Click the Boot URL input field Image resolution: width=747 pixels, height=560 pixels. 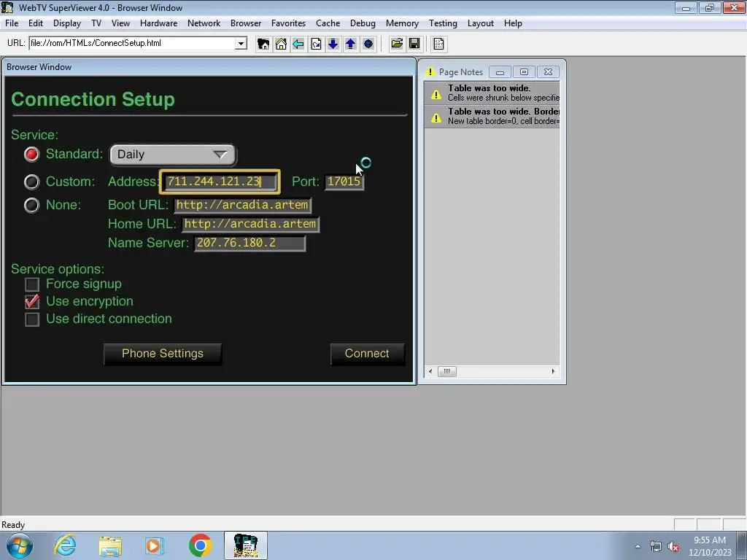[x=242, y=205]
